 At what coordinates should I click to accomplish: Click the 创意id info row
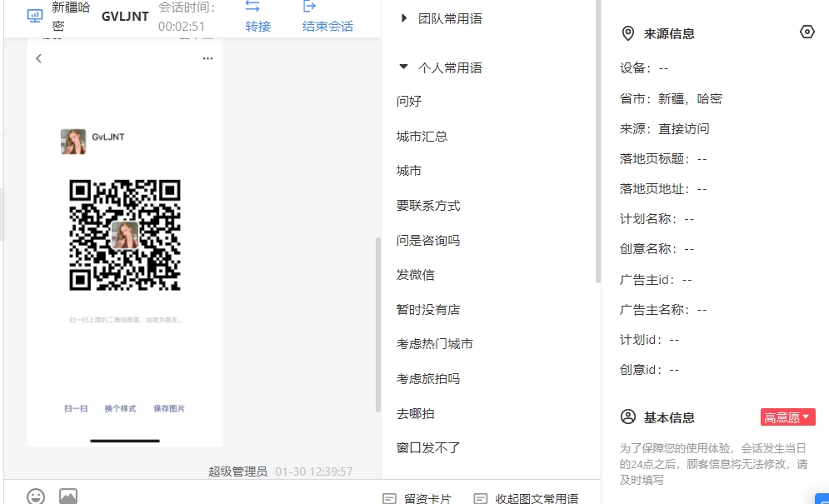649,370
